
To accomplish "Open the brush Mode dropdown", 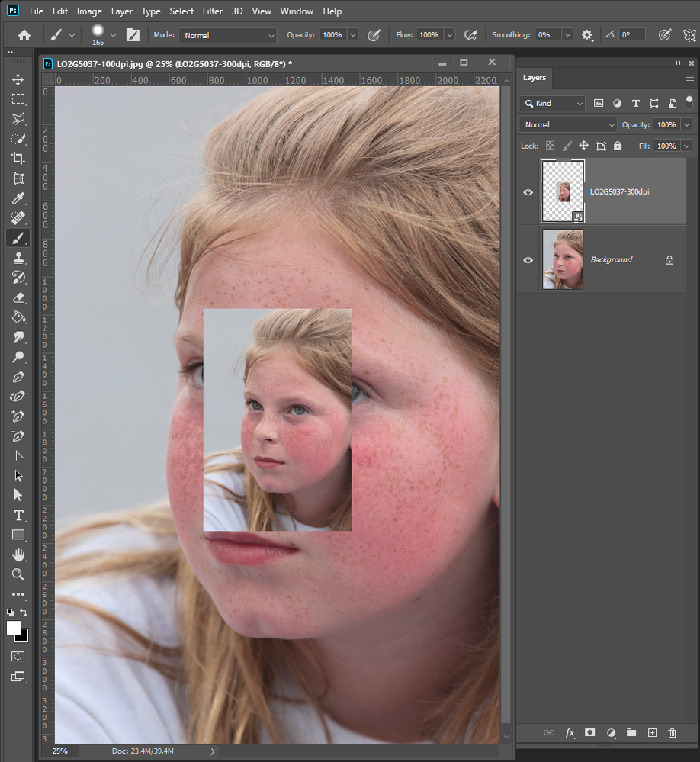I will coord(228,36).
